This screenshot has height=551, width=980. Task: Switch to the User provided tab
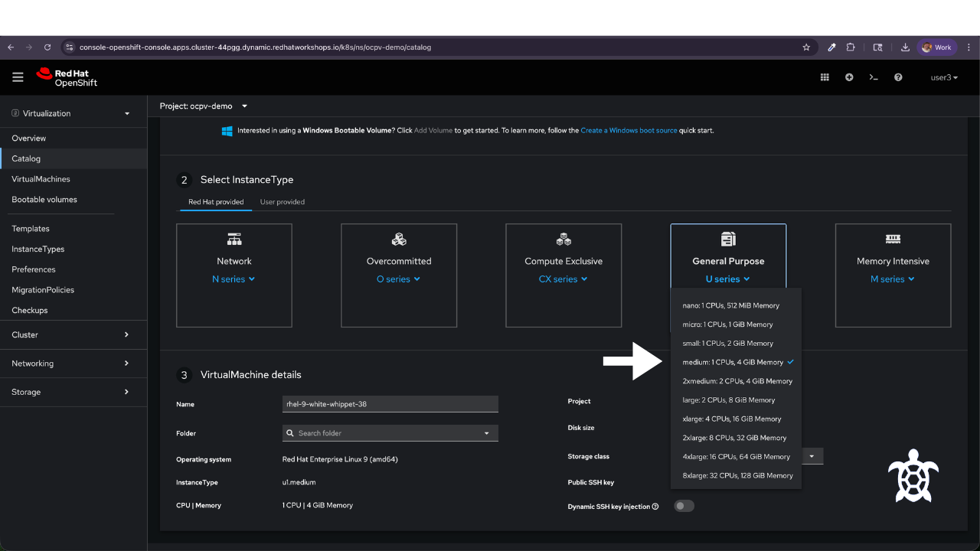click(x=283, y=202)
